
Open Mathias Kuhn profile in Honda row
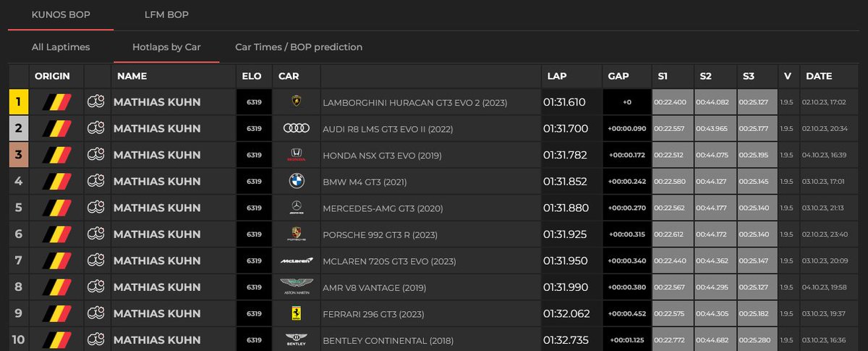[157, 156]
